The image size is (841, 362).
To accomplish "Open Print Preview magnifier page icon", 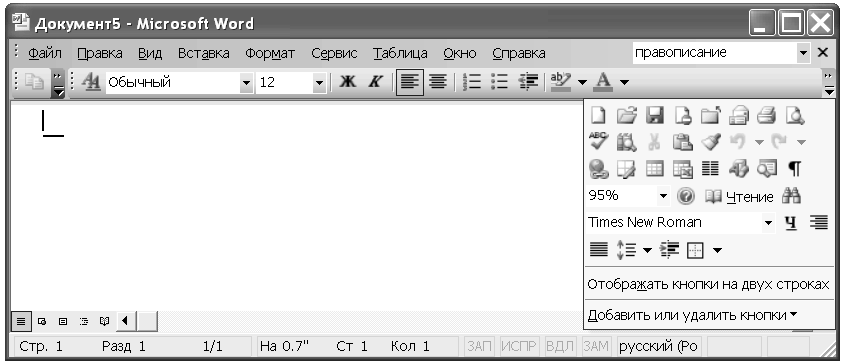I will point(794,115).
